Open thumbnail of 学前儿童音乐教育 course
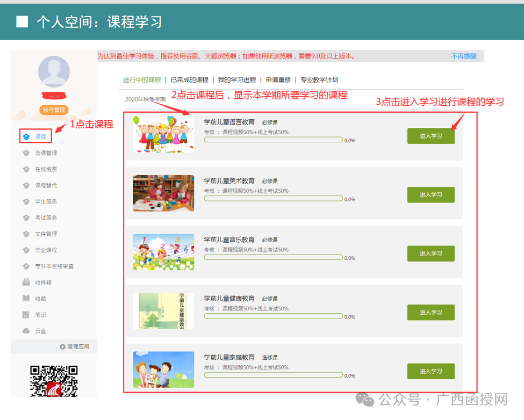Screen dimensions: 524x420 click(x=163, y=252)
